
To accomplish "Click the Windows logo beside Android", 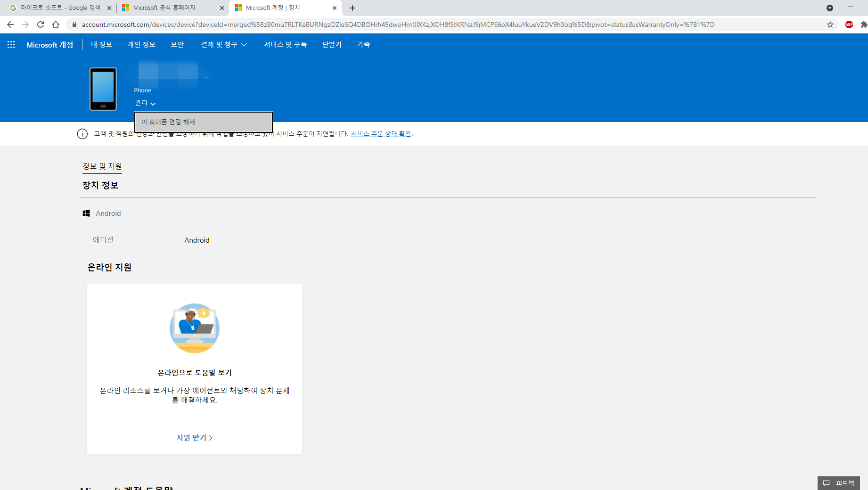I will click(x=86, y=213).
